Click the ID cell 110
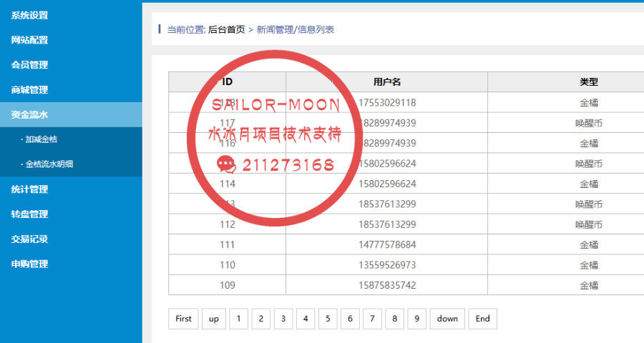Viewport: 644px width, 343px height. point(227,265)
